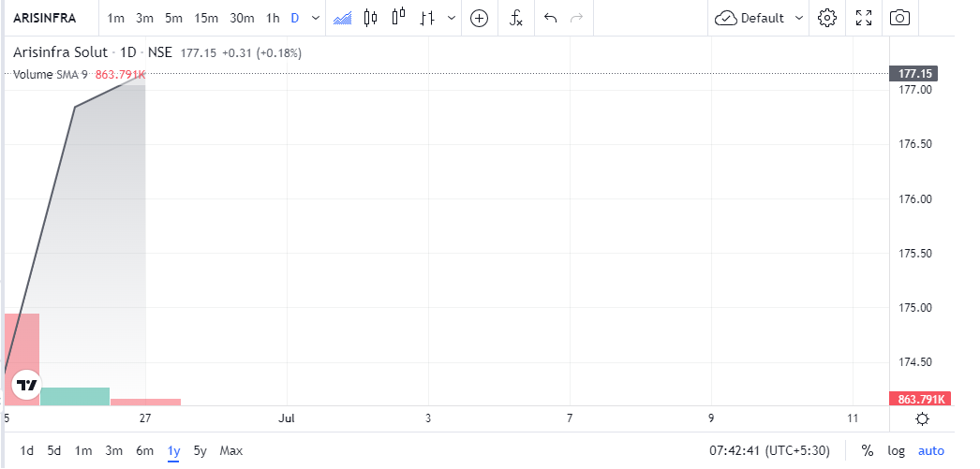
Task: Click the 177.15 current price label
Action: 913,74
